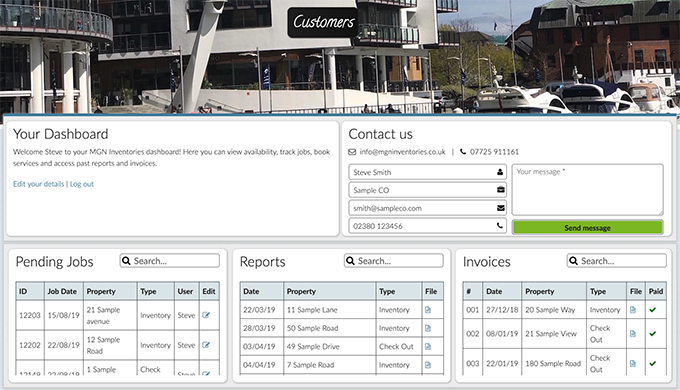The image size is (680, 390).
Task: Click the envelope icon beside info email
Action: click(x=352, y=152)
